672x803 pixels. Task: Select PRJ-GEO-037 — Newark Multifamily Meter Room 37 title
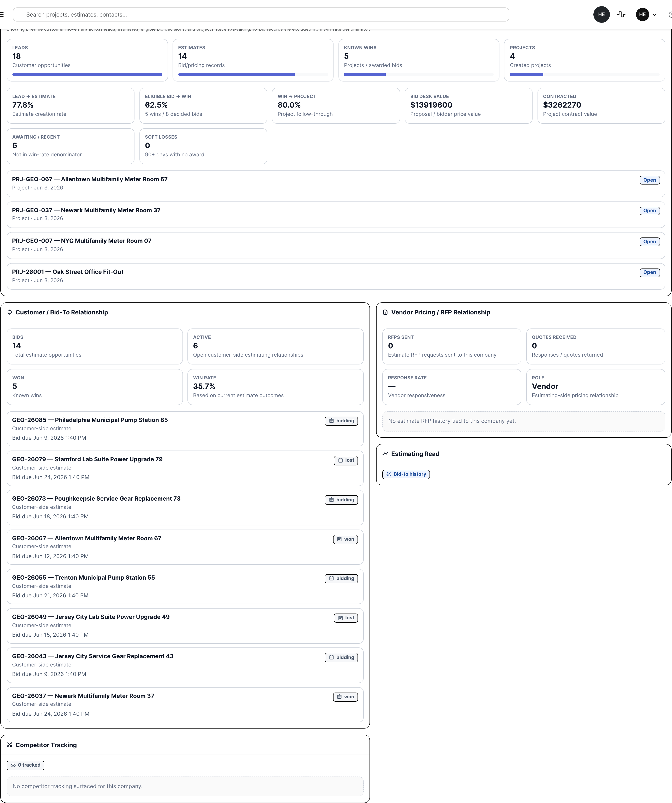[x=86, y=210]
